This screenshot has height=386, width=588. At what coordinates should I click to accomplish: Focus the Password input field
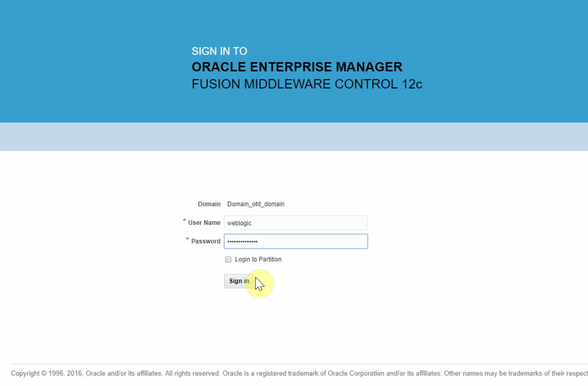[x=296, y=241]
